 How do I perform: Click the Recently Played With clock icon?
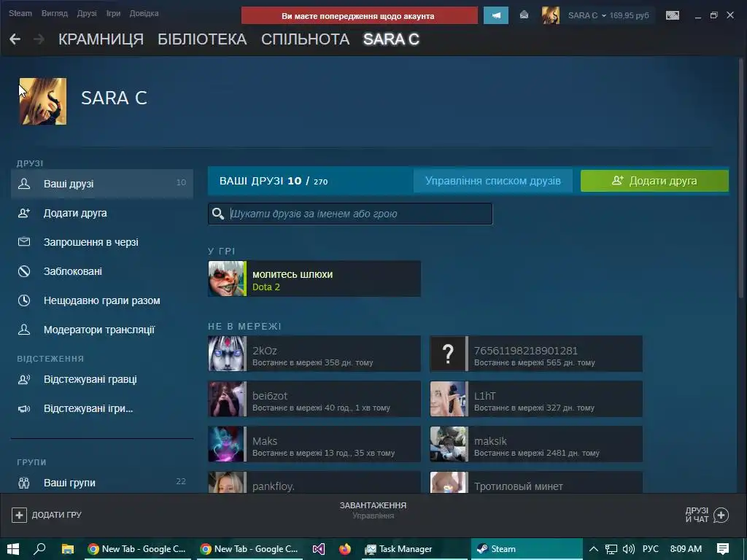coord(24,300)
